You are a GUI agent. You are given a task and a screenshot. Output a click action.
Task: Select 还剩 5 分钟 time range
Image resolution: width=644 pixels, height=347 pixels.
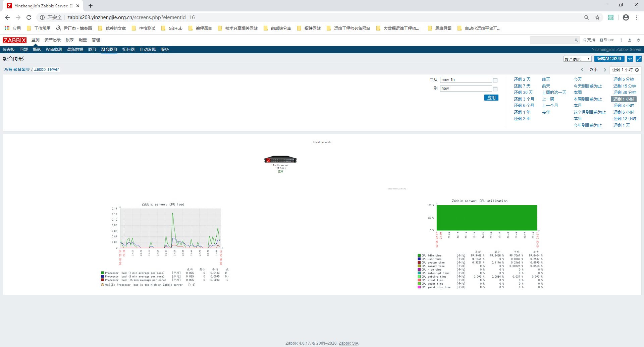[624, 79]
